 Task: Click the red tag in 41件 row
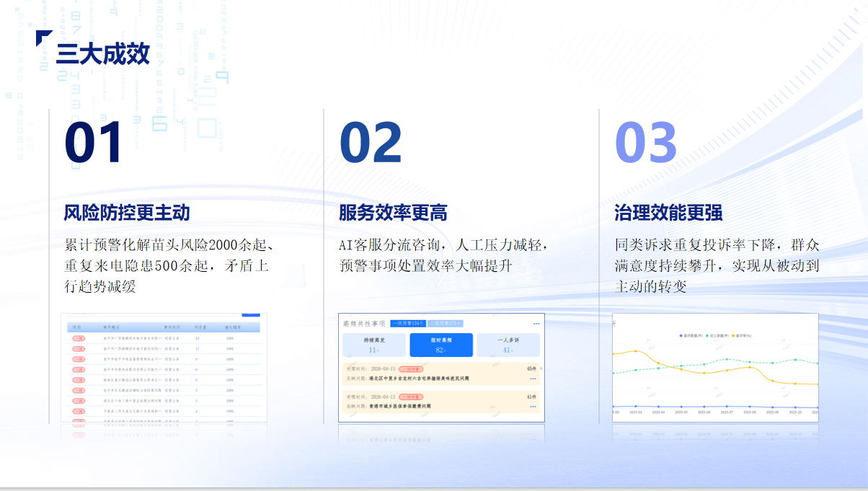(411, 397)
